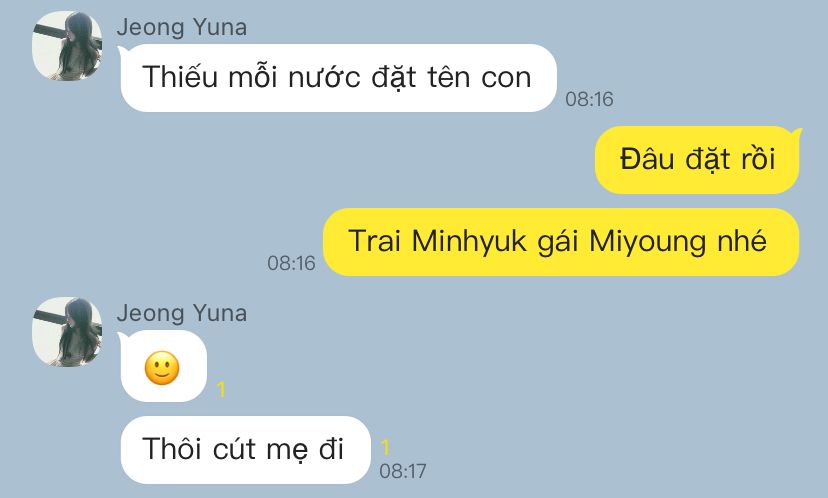Click the 08:16 timestamp left of yellow bubble

point(291,263)
